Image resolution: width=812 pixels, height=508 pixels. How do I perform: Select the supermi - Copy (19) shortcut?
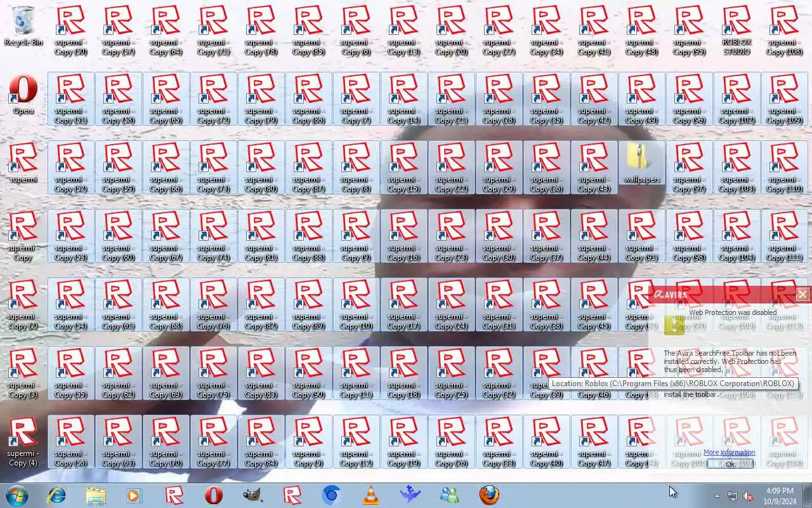pos(403,441)
